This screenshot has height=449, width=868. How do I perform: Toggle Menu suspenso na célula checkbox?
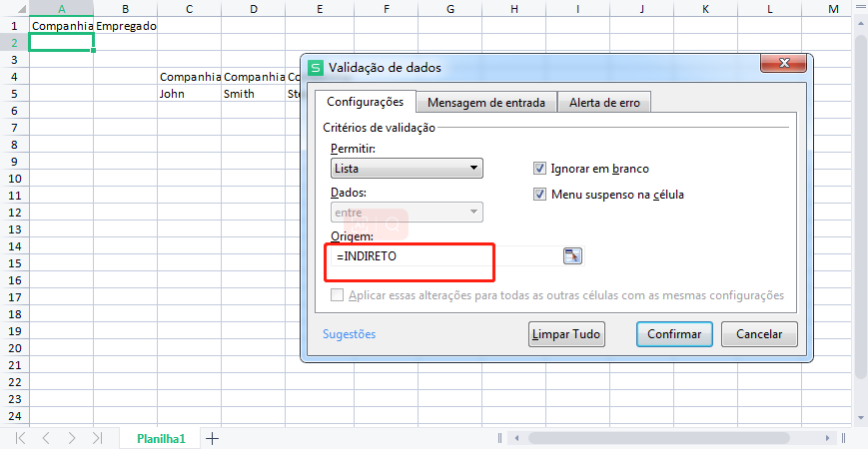tap(539, 195)
